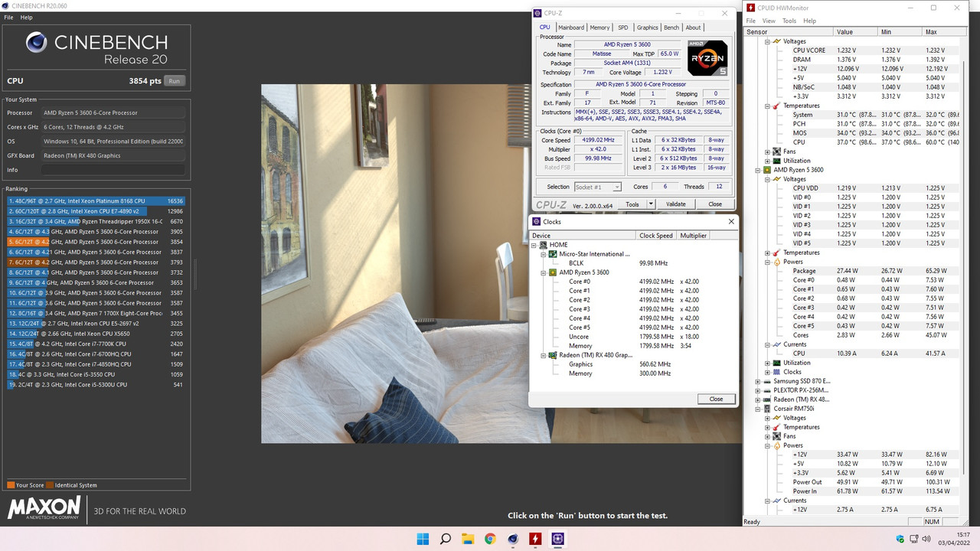Click the Tools button in CPU-Z
Viewport: 980px width, 551px height.
[632, 204]
